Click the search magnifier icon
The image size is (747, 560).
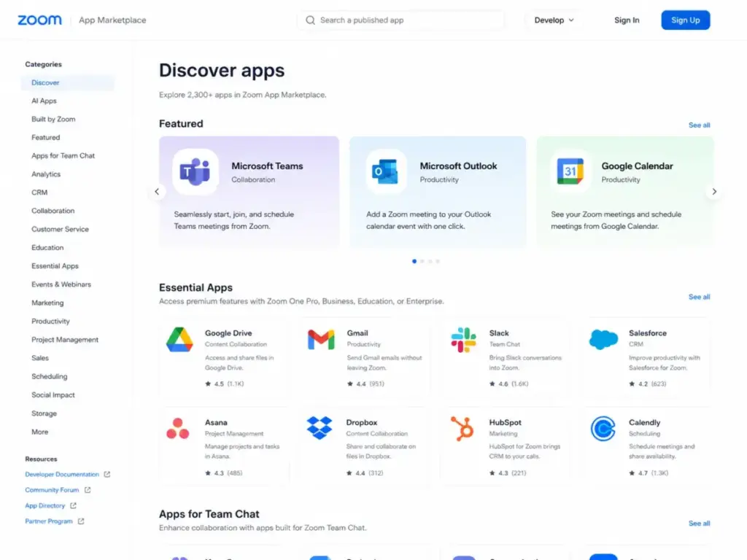point(310,20)
